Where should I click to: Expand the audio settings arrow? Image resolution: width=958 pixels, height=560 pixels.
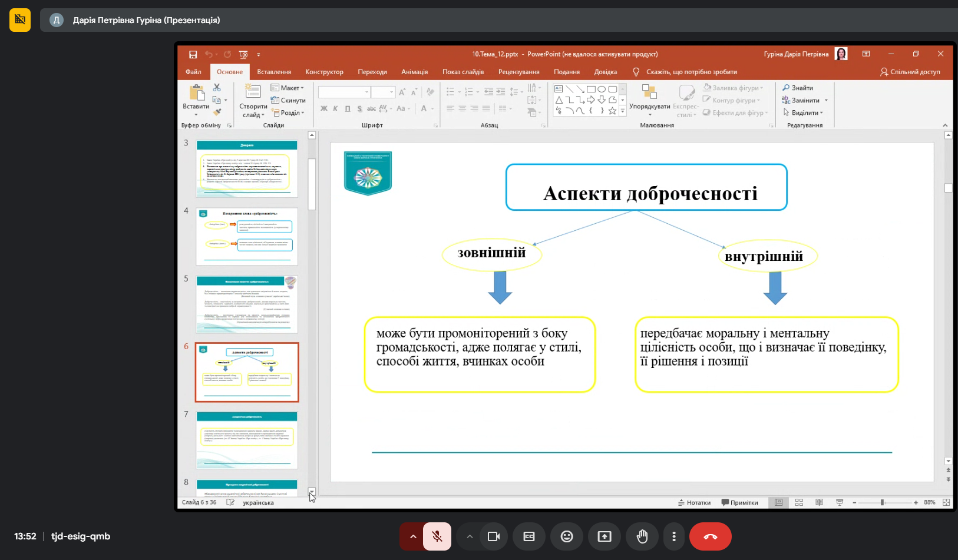pyautogui.click(x=413, y=536)
